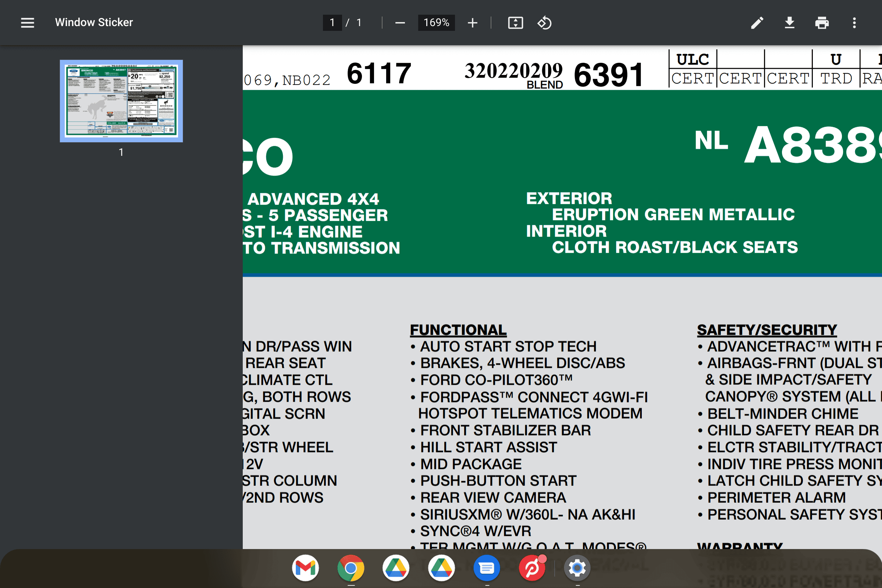Click the 'REAR VIEW CAMERA' line
The image size is (882, 588).
tap(493, 498)
